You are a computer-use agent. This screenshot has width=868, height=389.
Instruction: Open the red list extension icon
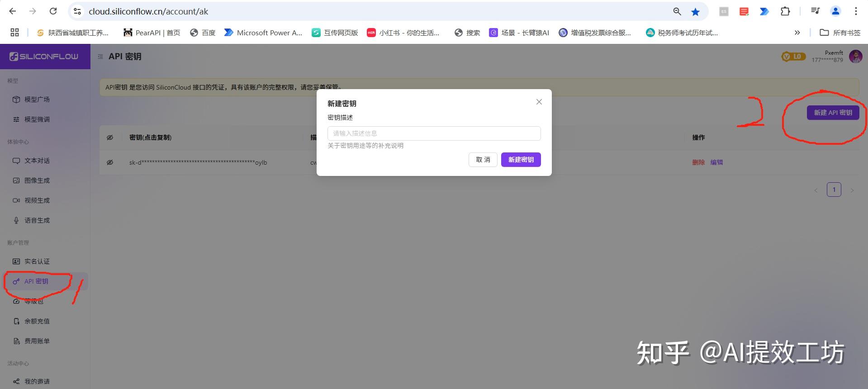coord(744,11)
